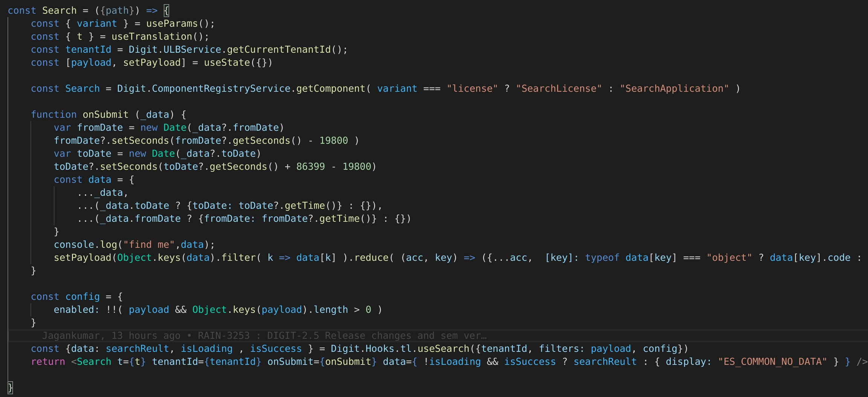Click the useSearch hook call
Image resolution: width=868 pixels, height=397 pixels.
[x=443, y=349]
